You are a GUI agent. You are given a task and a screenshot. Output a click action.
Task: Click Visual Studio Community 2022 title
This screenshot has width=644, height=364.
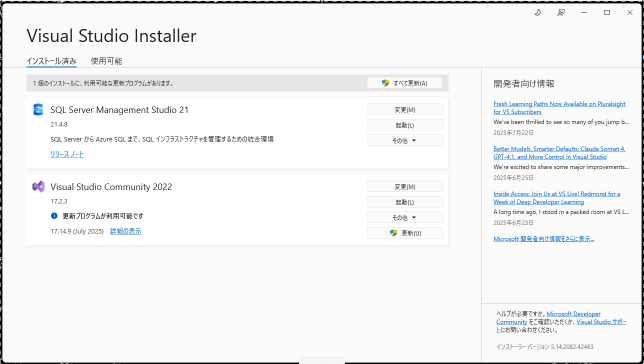pos(111,187)
